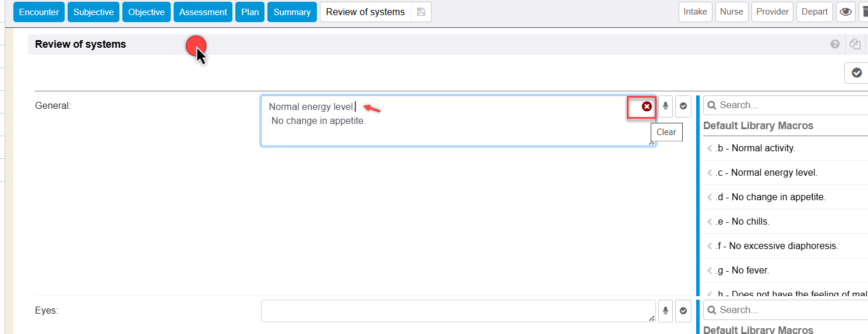Click the red Clear icon in General field

click(x=647, y=106)
